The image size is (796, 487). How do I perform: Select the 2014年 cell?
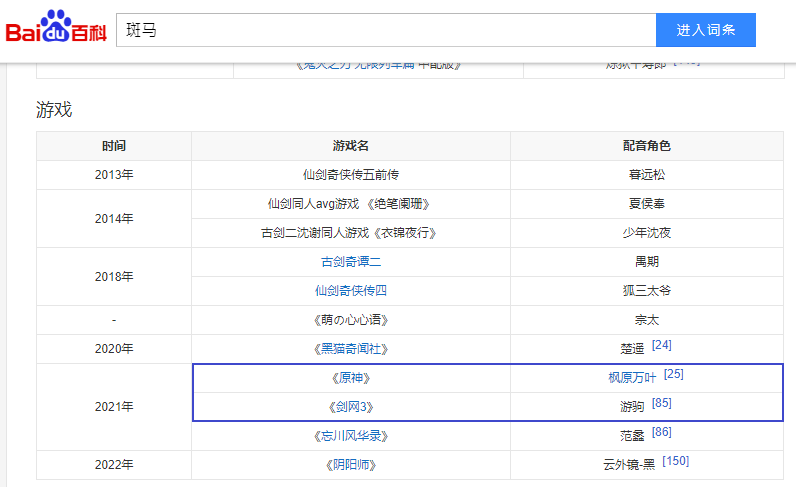coord(114,218)
